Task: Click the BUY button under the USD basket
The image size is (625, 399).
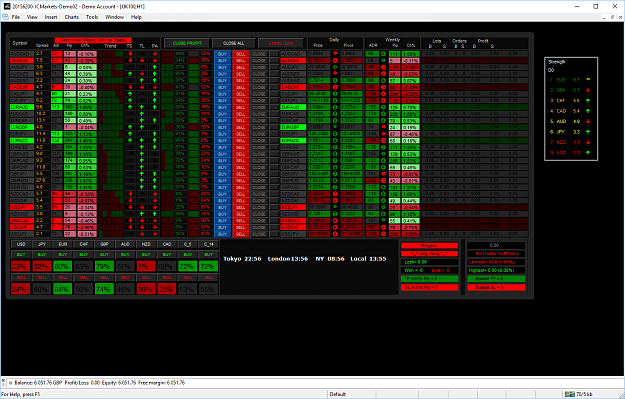Action: click(21, 254)
